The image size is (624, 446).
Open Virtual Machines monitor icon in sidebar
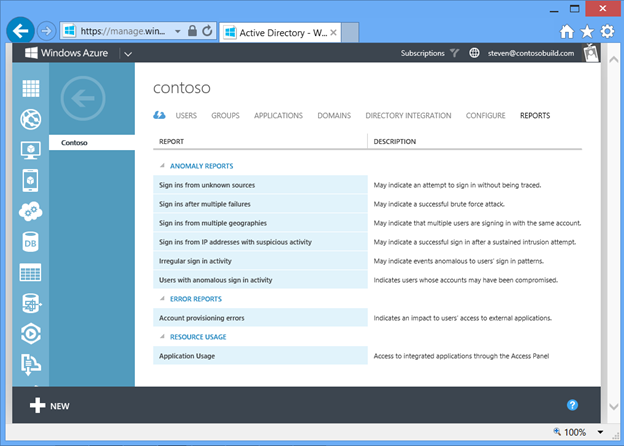31,150
